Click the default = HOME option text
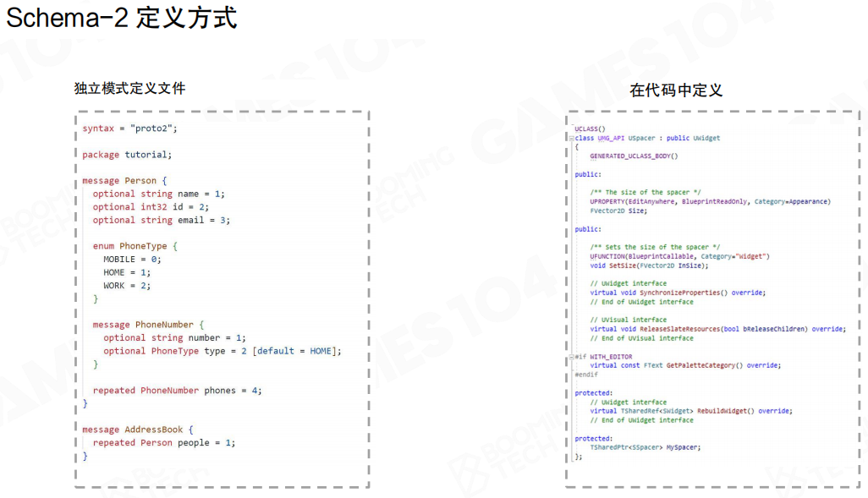 (x=296, y=351)
